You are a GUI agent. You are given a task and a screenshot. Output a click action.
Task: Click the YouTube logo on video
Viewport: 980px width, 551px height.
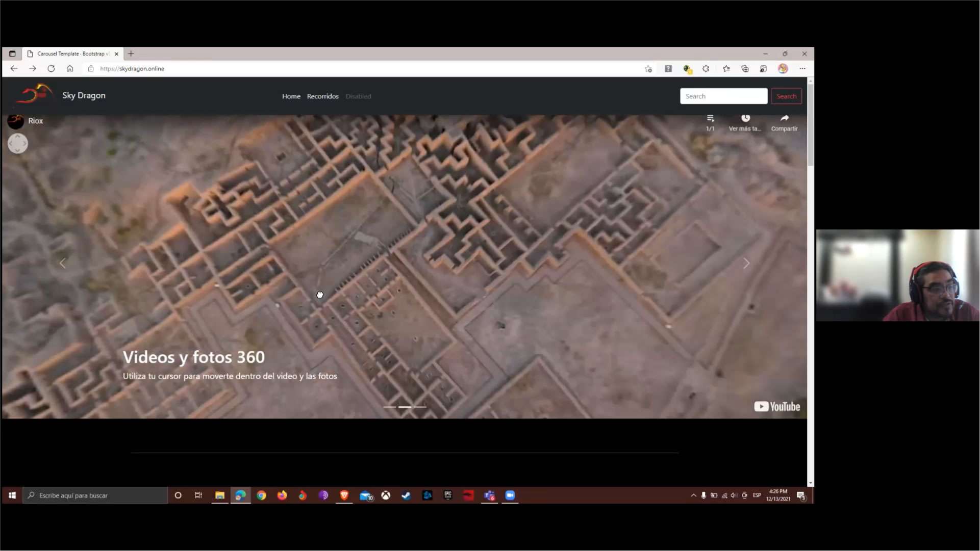point(777,407)
